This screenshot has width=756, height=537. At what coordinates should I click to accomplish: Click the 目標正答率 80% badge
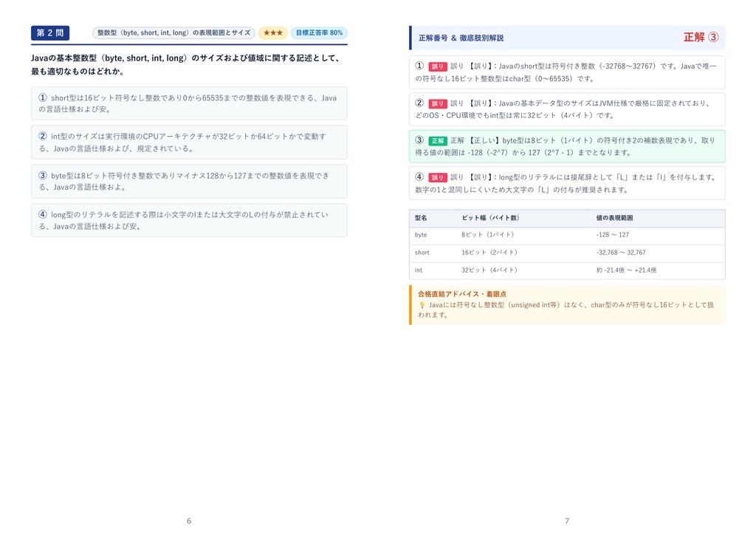click(319, 33)
